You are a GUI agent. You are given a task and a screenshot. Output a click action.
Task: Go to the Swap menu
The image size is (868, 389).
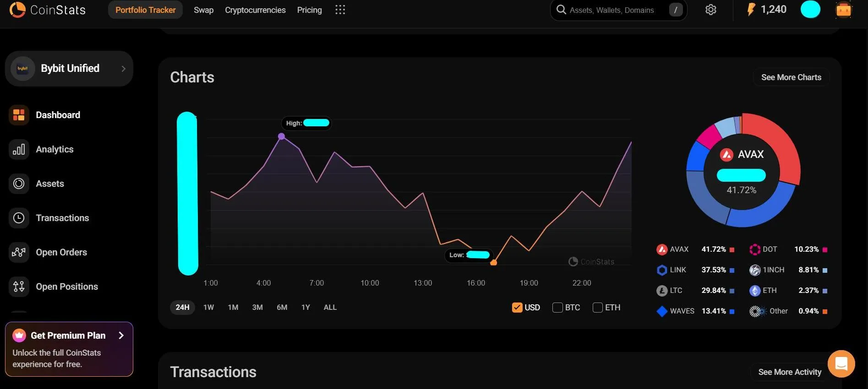203,10
